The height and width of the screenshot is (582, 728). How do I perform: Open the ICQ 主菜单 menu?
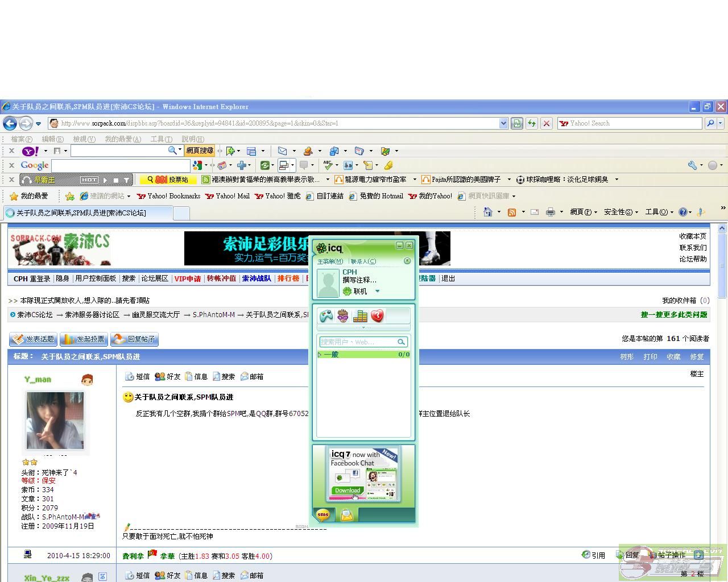330,261
